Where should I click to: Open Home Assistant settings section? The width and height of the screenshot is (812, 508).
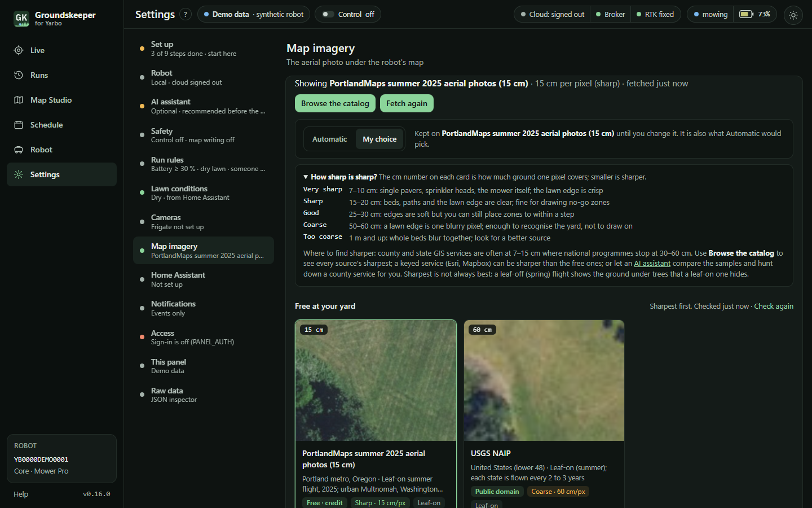(x=203, y=279)
